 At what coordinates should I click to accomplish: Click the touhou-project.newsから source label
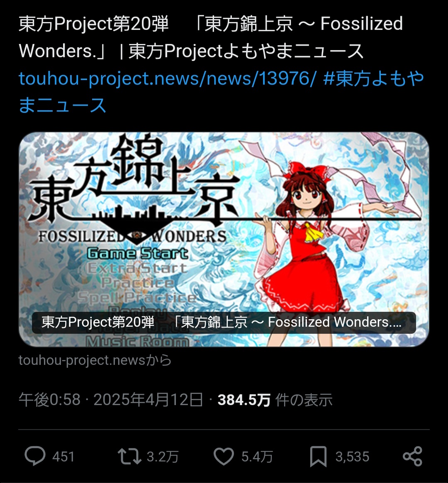point(95,360)
